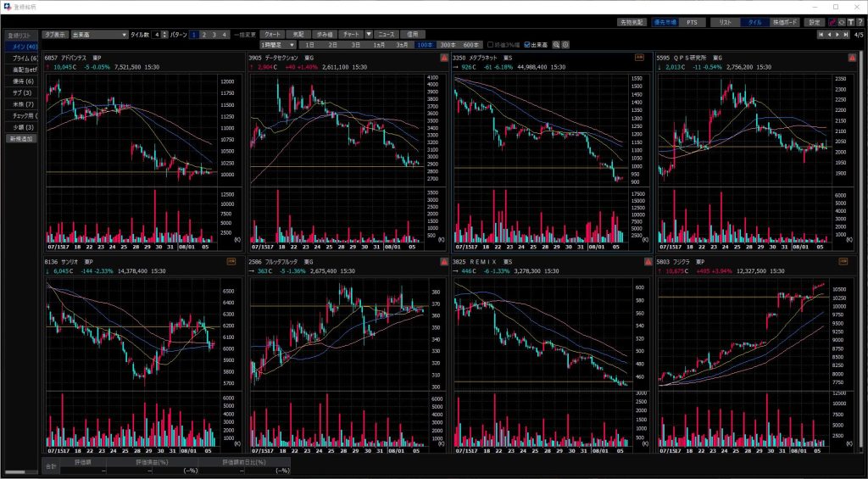
Task: Open the 出来高 sort dropdown
Action: (x=124, y=35)
